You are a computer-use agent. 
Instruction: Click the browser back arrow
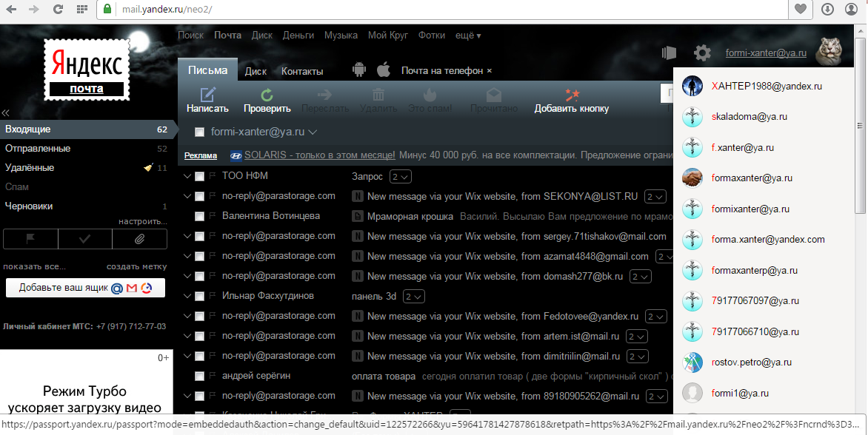click(x=10, y=9)
